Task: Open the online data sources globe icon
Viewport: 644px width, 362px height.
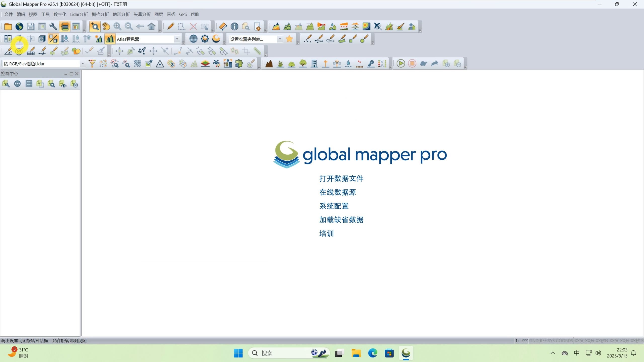Action: pos(193,39)
